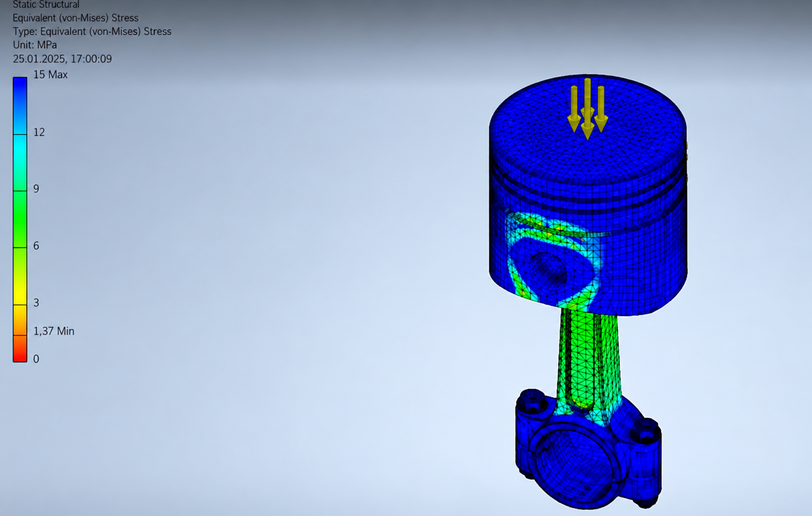
Task: Click the legend value "0"
Action: 36,359
